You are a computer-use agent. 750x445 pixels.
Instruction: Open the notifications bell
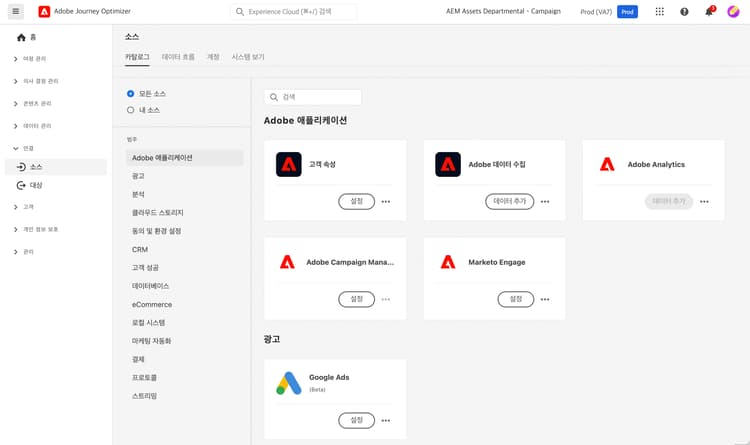tap(709, 11)
